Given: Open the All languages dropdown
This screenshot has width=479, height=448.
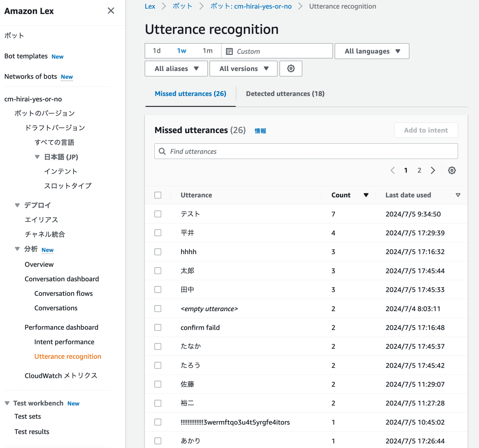Looking at the screenshot, I should coord(372,51).
